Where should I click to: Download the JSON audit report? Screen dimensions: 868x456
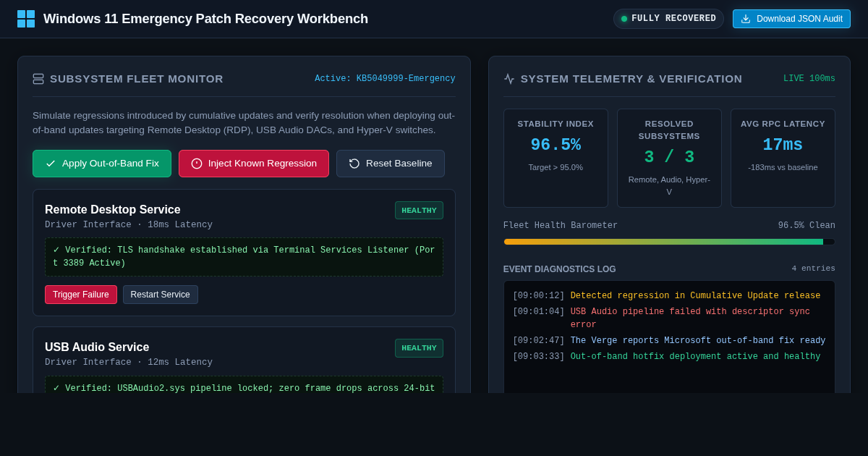[791, 19]
